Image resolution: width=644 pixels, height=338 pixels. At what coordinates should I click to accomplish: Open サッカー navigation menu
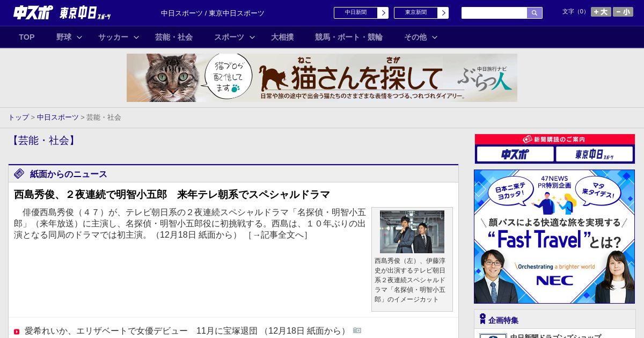coord(113,37)
